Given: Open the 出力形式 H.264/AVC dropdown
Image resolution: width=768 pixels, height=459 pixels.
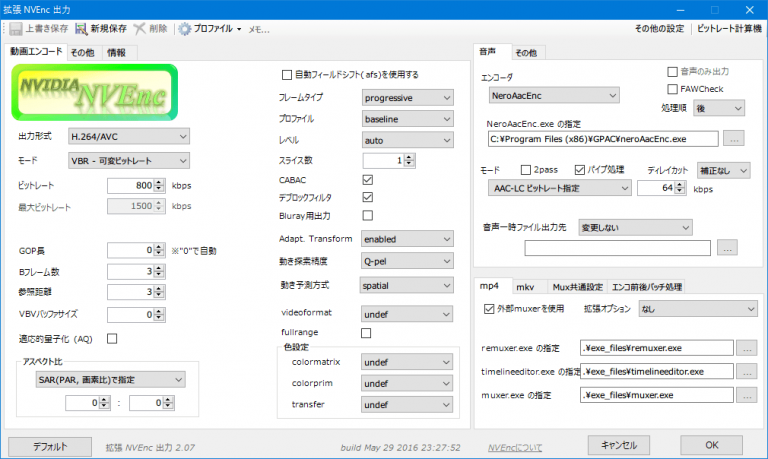Looking at the screenshot, I should pyautogui.click(x=129, y=137).
